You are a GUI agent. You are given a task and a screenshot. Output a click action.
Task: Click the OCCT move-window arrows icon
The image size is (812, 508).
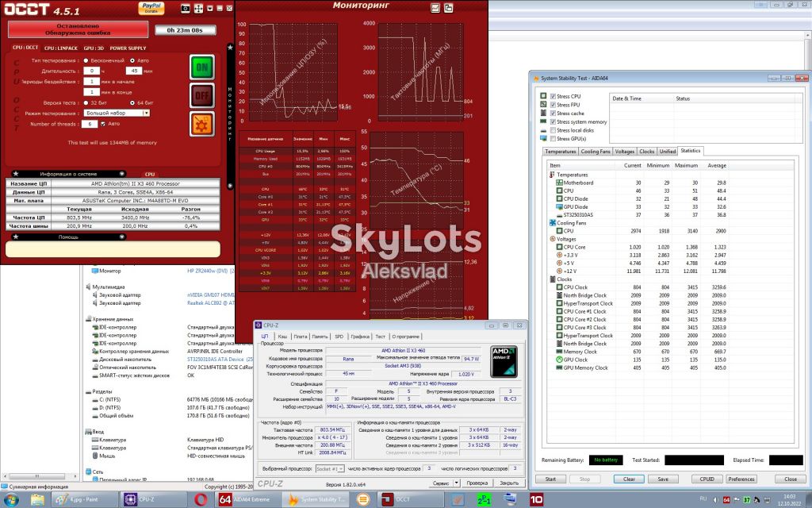[x=198, y=8]
